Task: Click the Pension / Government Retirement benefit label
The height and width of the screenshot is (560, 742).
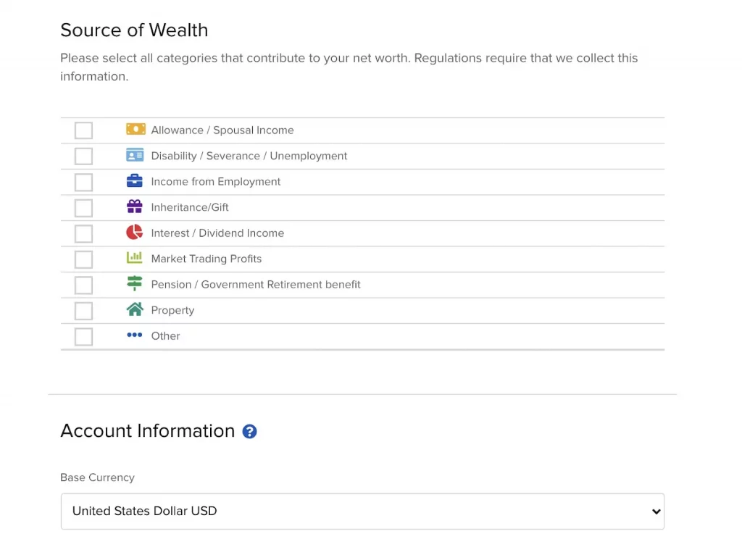Action: coord(255,285)
